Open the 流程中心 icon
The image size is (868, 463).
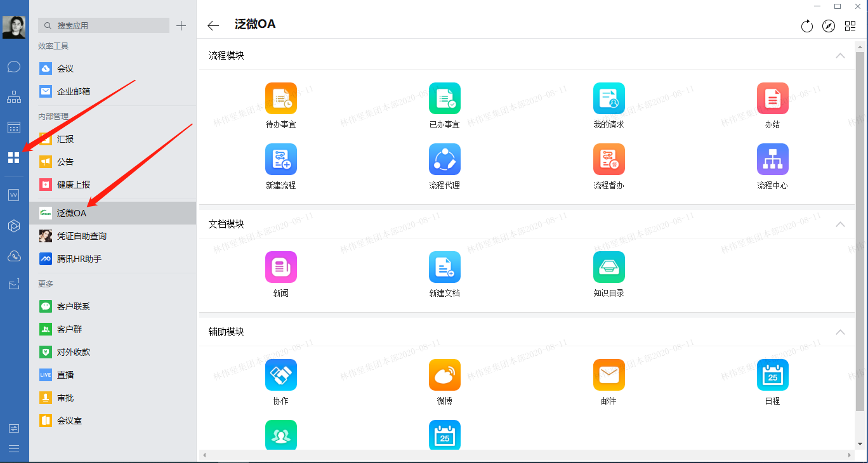[x=773, y=159]
